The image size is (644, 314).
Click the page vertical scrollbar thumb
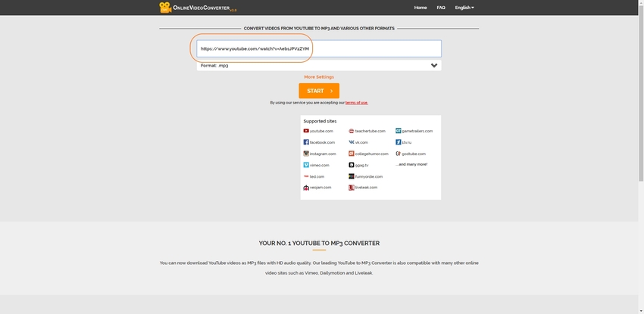(x=641, y=94)
